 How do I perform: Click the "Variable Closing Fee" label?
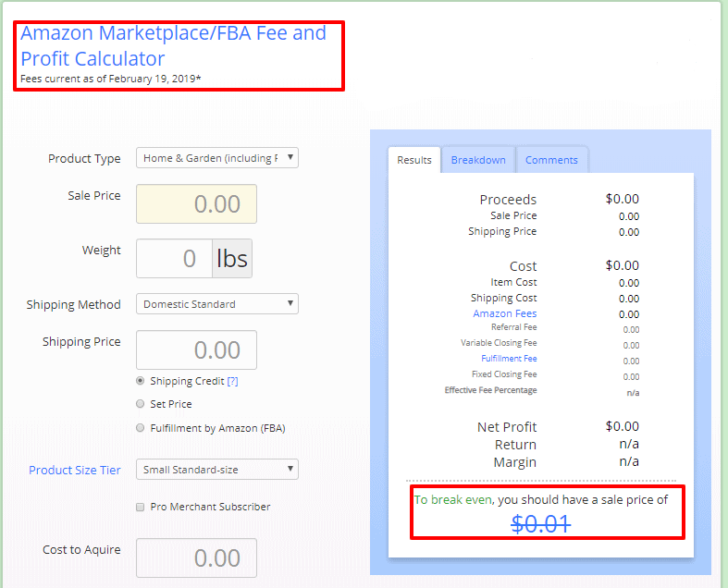pyautogui.click(x=499, y=342)
